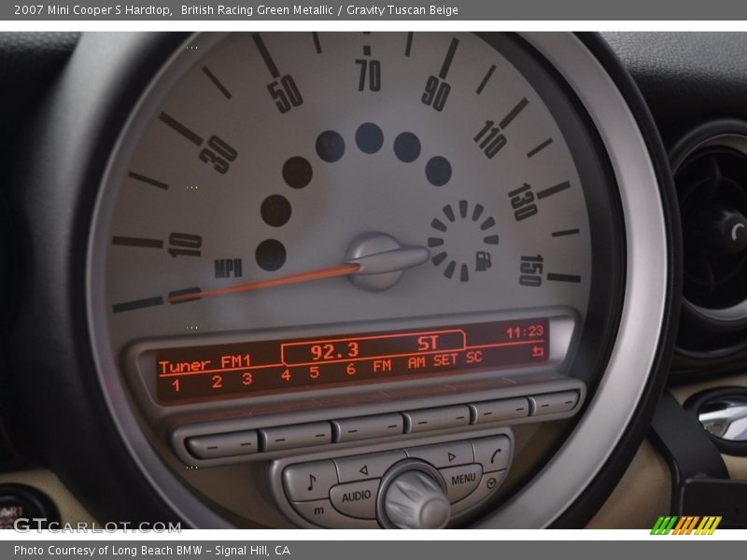Click the 150 mark on the speedometer
Screen dimensions: 747x560
click(x=531, y=270)
